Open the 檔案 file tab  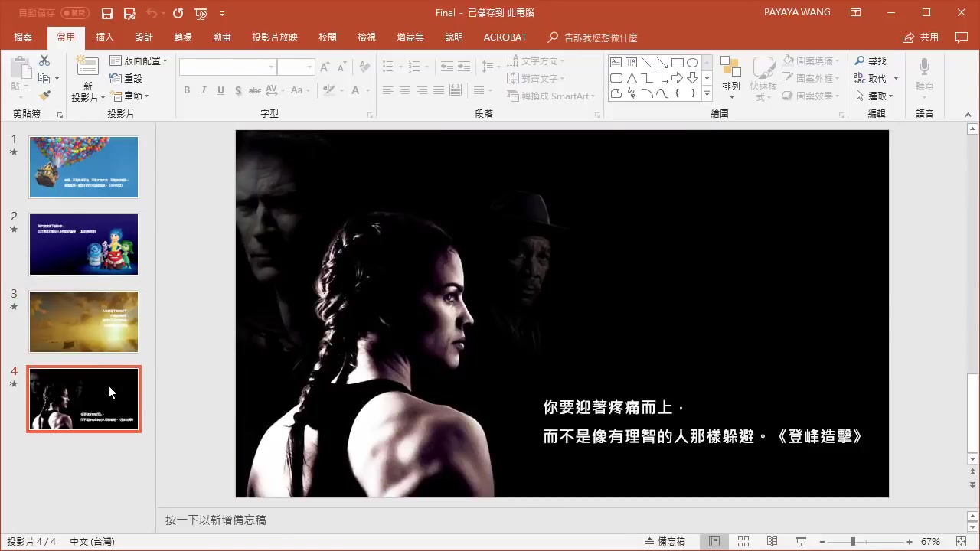coord(23,37)
